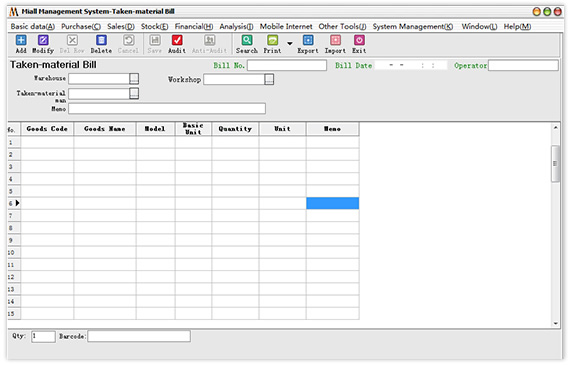Click the Quantity column header
This screenshot has width=568, height=365.
point(235,129)
